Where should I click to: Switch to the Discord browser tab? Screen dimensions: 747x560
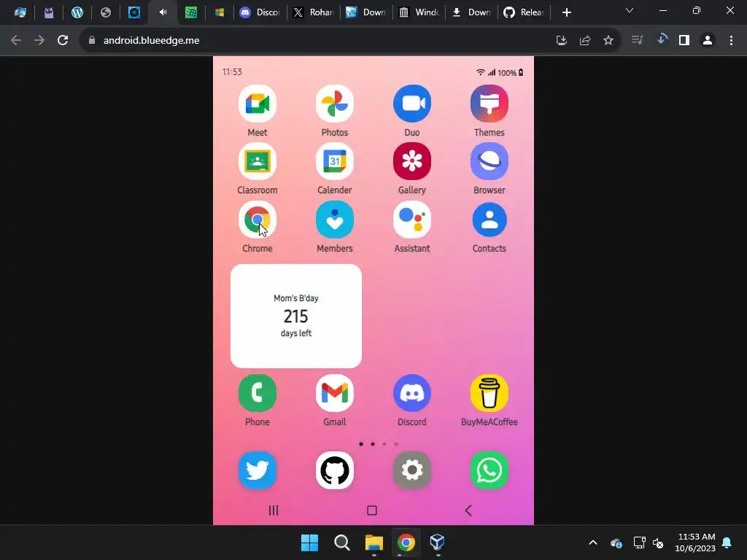pos(260,12)
